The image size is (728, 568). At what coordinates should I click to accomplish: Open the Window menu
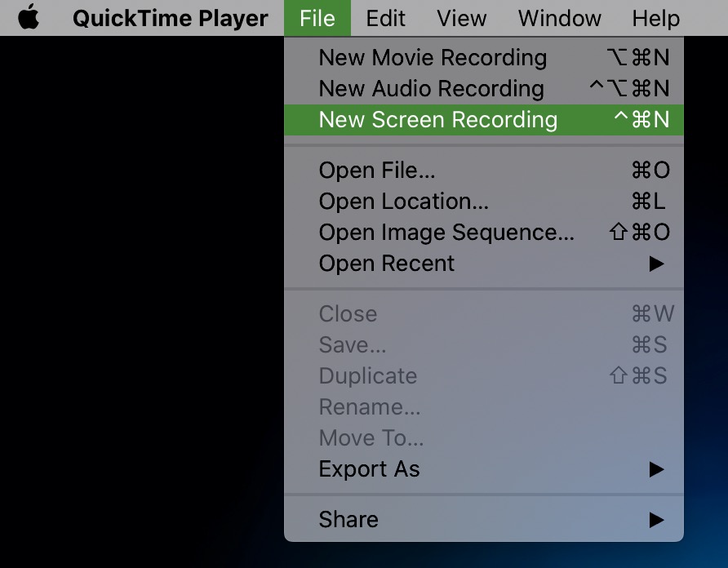pos(559,19)
